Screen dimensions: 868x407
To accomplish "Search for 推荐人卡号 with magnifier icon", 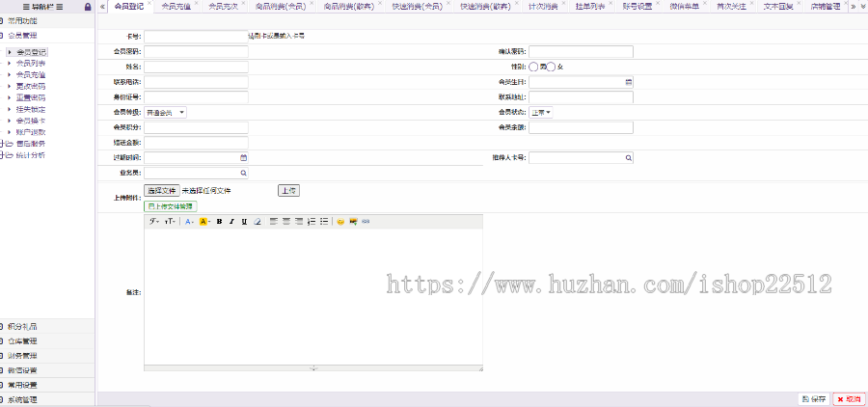I will 628,158.
